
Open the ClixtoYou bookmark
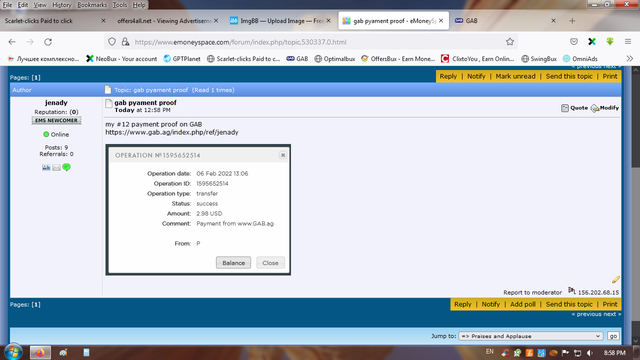tap(478, 59)
